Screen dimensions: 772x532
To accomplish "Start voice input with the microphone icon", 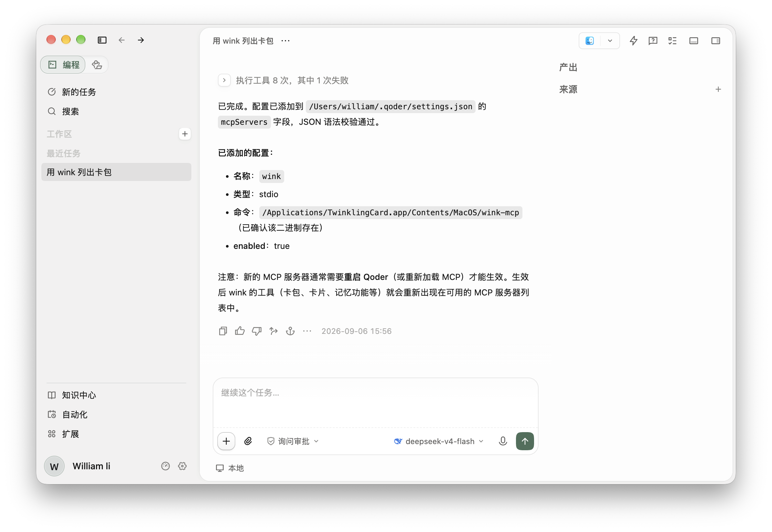I will [503, 441].
